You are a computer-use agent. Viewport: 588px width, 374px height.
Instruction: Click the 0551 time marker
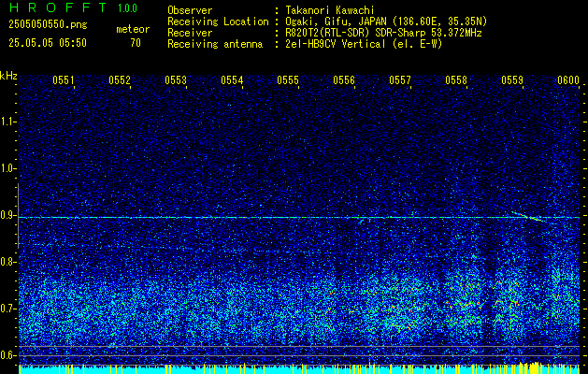tap(64, 80)
